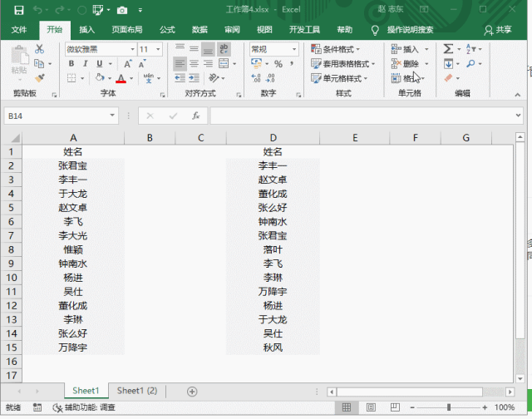Click the Format Painter brush icon
Image resolution: width=532 pixels, height=419 pixels.
(39, 78)
